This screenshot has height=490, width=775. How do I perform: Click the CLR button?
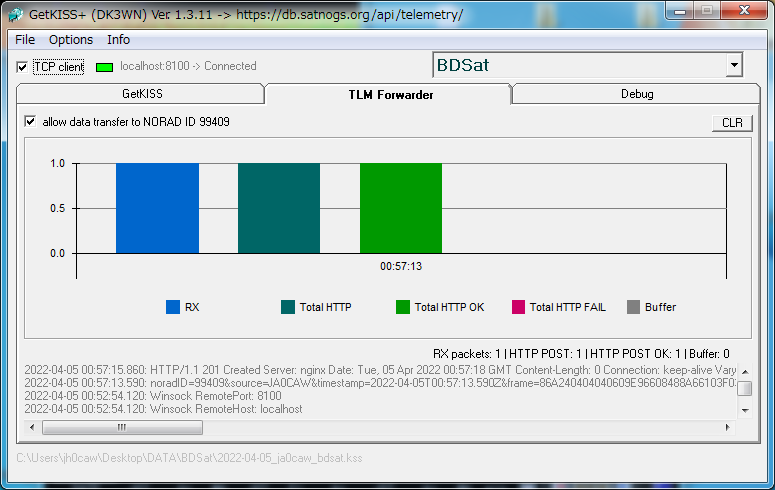click(732, 123)
